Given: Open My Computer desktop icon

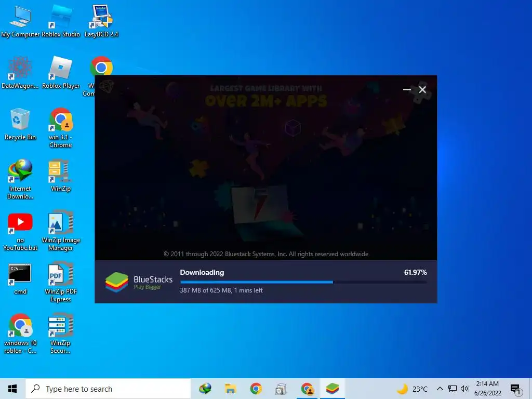Looking at the screenshot, I should pyautogui.click(x=20, y=21).
